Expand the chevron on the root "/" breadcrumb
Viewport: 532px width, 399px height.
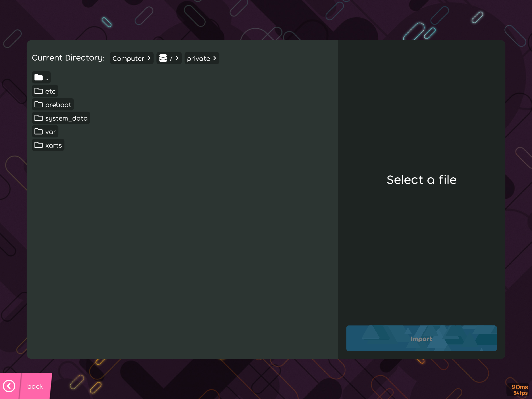tap(177, 58)
